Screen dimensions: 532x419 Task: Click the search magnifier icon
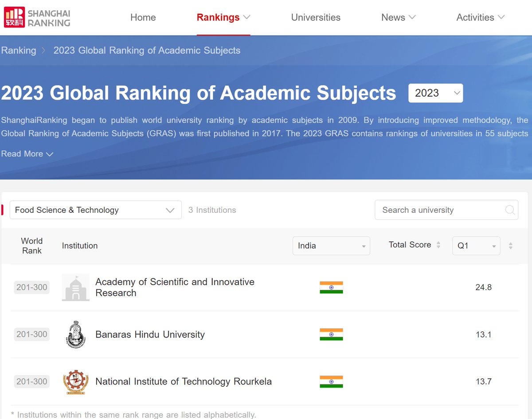pyautogui.click(x=510, y=210)
